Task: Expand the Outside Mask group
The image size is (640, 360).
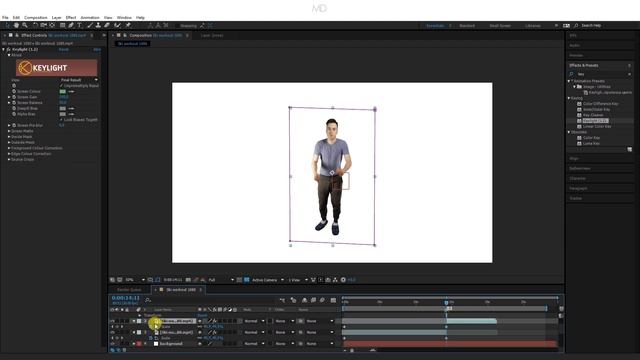Action: (x=9, y=142)
